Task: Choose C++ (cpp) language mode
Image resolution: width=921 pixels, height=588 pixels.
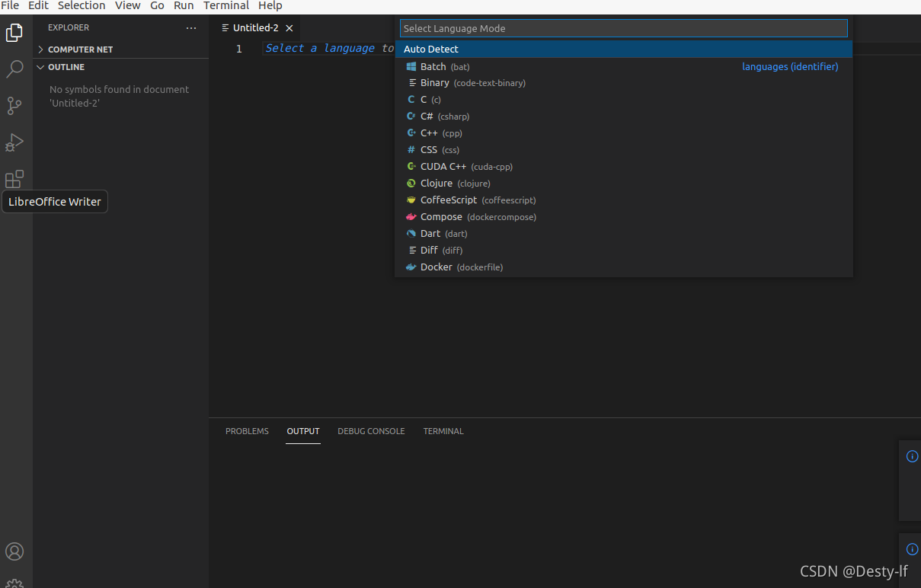Action: pos(623,133)
